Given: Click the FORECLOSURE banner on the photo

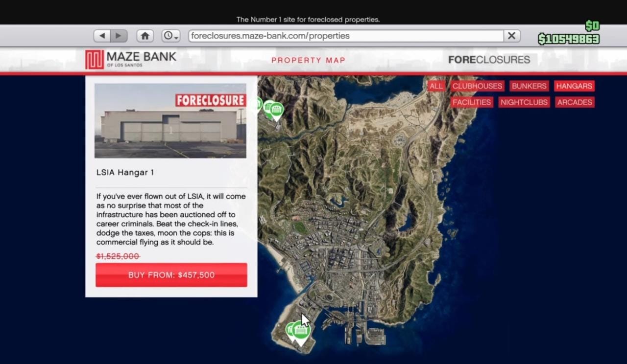Looking at the screenshot, I should click(x=211, y=100).
